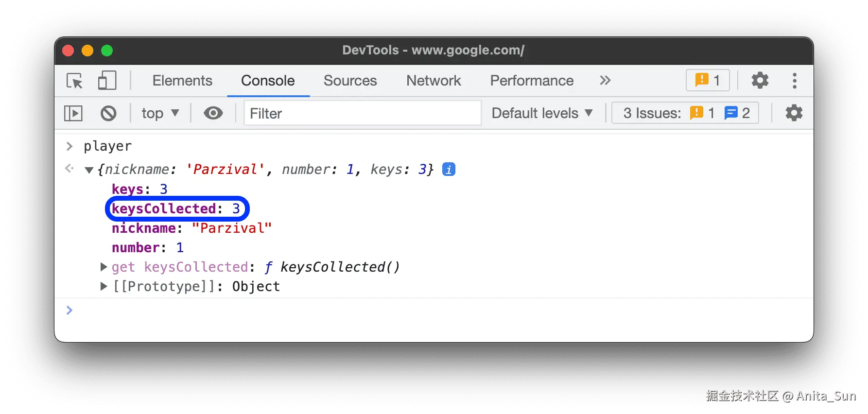Show the console sidebar panel
Image resolution: width=868 pixels, height=414 pixels.
[73, 114]
